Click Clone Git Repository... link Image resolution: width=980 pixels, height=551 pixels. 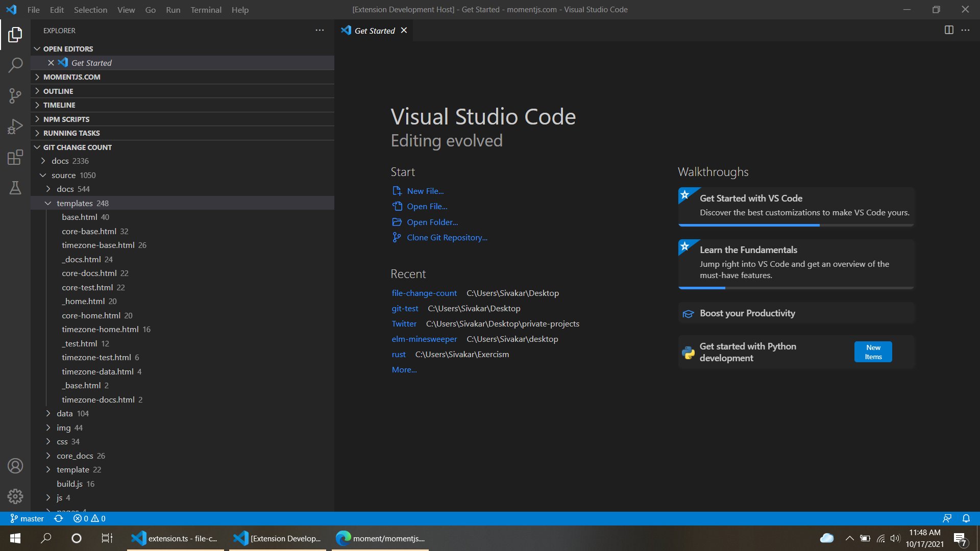(x=447, y=238)
